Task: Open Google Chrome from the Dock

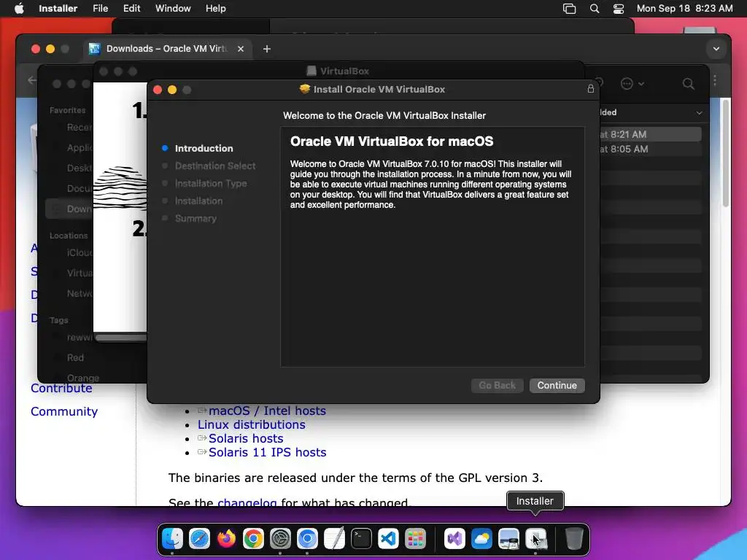Action: click(x=253, y=539)
